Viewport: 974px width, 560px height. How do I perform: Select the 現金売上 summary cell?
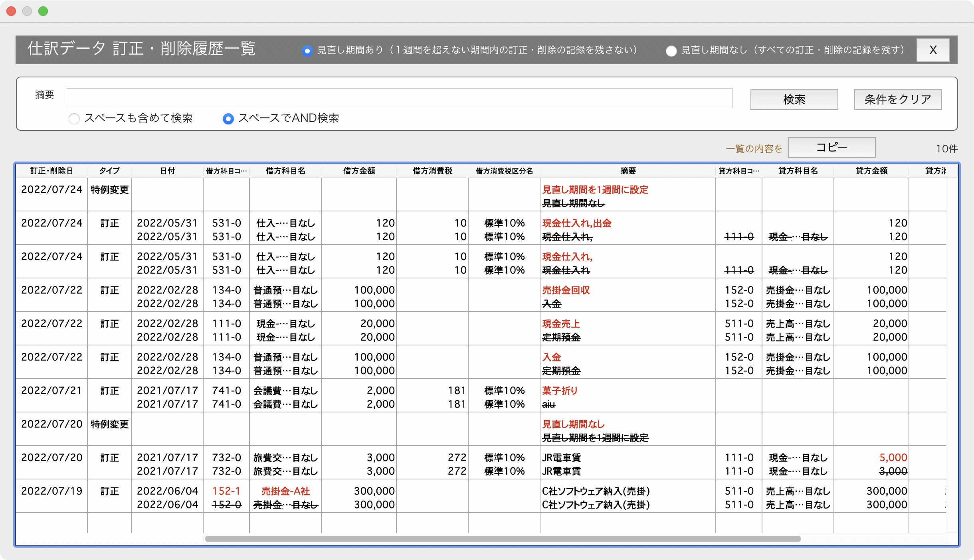[x=561, y=323]
